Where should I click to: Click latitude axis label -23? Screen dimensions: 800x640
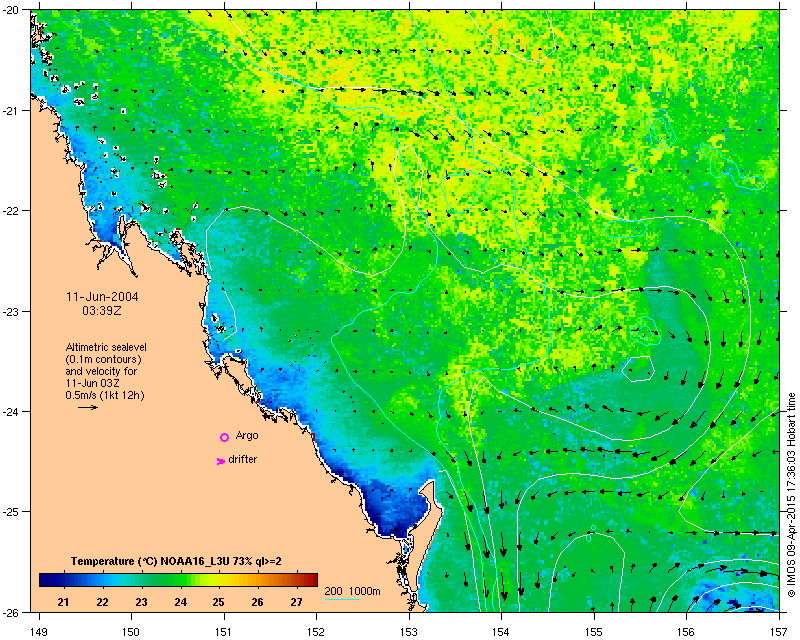pyautogui.click(x=12, y=311)
